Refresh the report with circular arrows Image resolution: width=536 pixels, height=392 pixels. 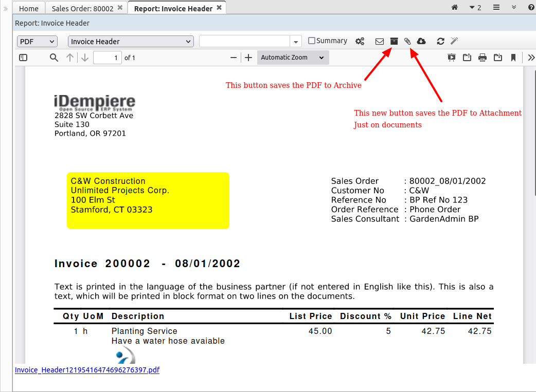pos(440,41)
